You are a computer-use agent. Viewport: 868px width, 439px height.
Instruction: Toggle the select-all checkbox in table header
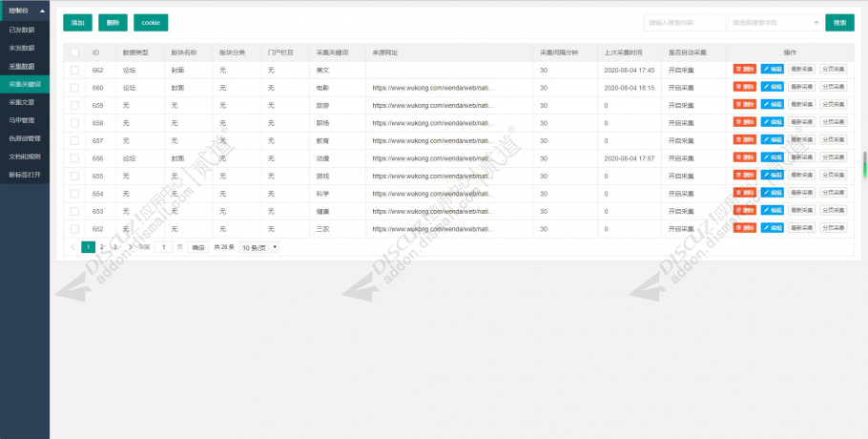[x=74, y=52]
